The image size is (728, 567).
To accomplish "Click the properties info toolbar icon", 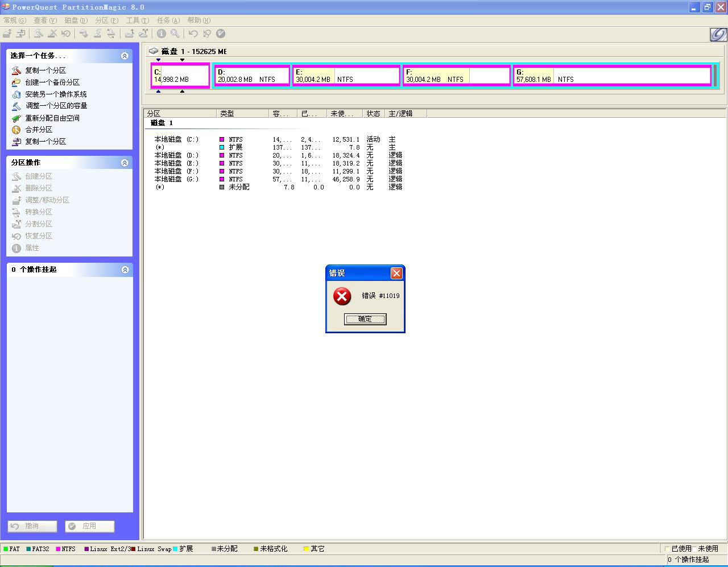I will pos(162,34).
